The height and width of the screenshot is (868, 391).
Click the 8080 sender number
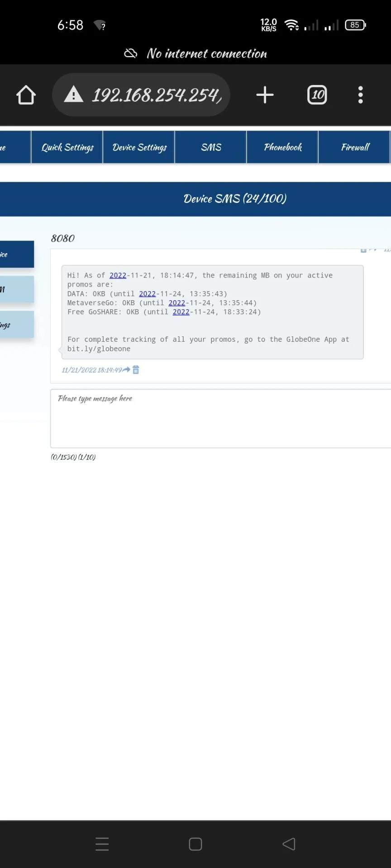pyautogui.click(x=63, y=238)
